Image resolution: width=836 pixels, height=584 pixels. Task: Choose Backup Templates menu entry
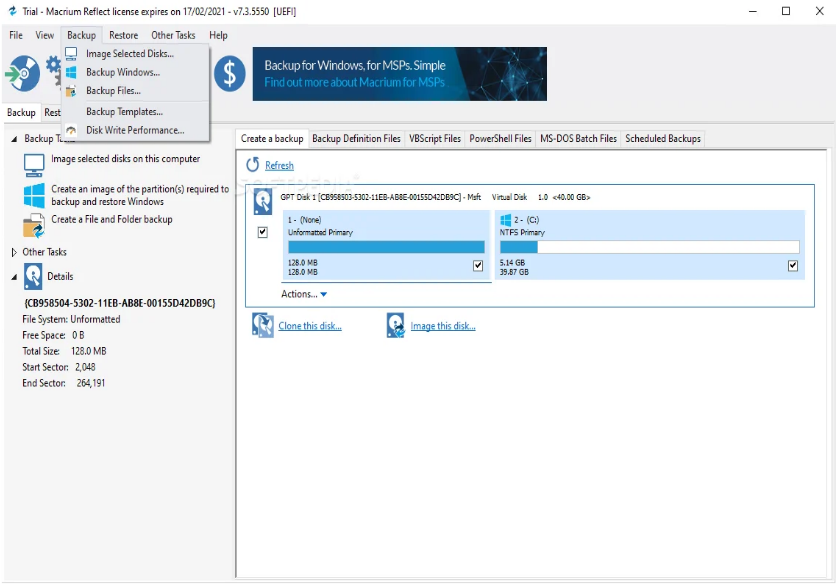click(x=135, y=111)
